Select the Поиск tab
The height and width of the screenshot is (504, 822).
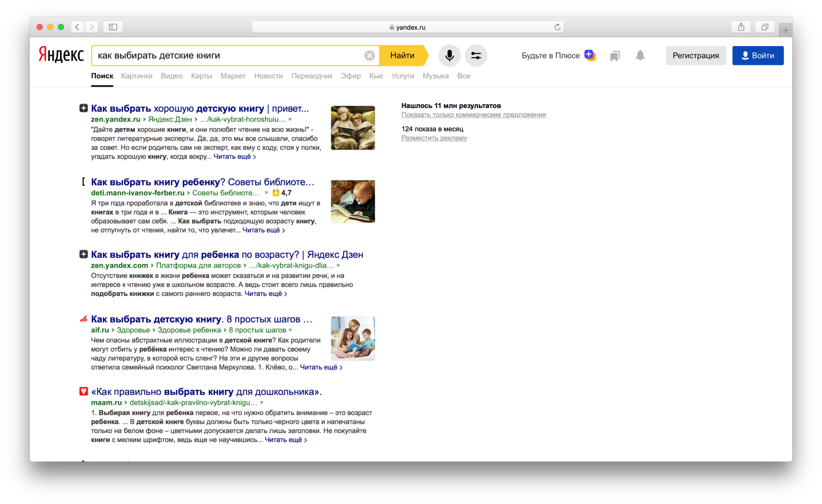pyautogui.click(x=102, y=76)
